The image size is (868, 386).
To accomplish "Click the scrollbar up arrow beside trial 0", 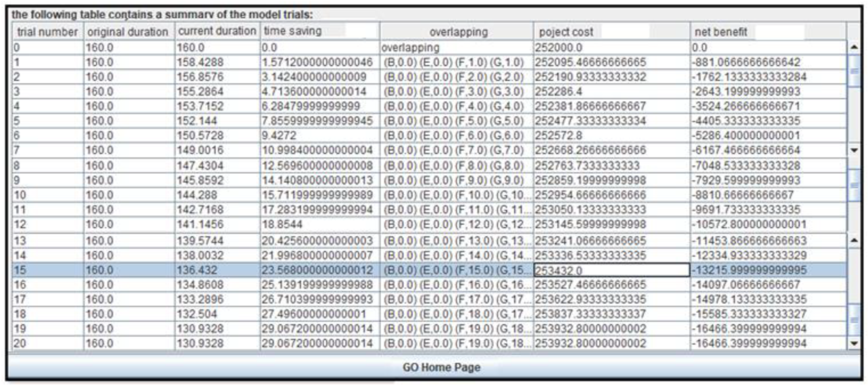I will [x=853, y=47].
